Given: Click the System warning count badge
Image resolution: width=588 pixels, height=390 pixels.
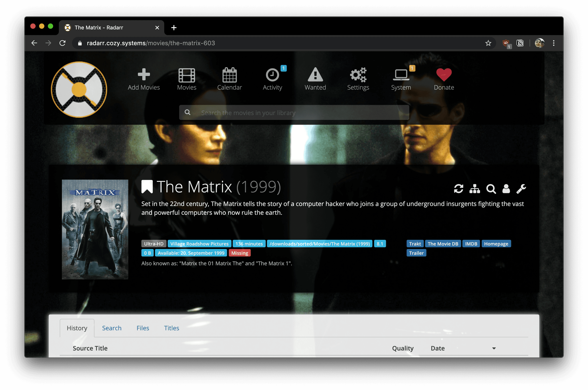Looking at the screenshot, I should pyautogui.click(x=412, y=68).
